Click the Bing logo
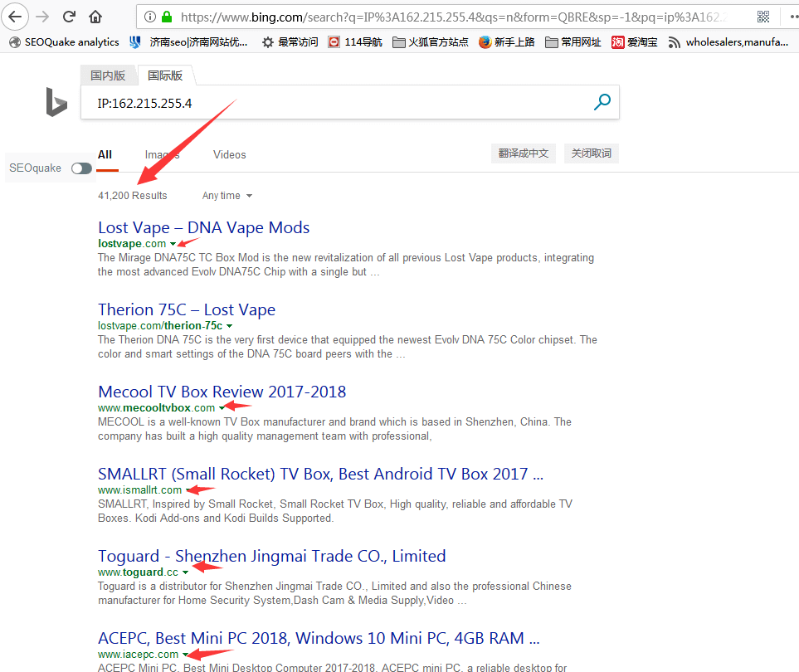The image size is (799, 672). coord(56,102)
